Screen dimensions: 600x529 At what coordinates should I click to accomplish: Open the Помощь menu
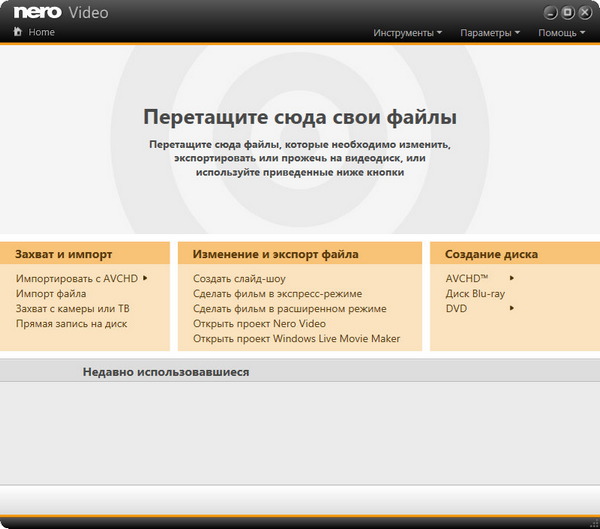coord(561,33)
